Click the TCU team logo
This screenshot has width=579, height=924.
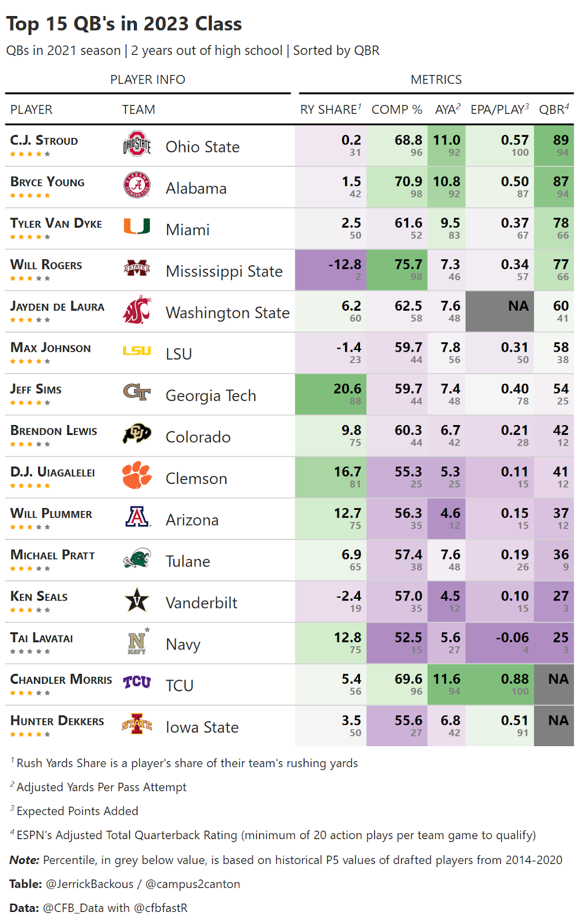(x=137, y=683)
